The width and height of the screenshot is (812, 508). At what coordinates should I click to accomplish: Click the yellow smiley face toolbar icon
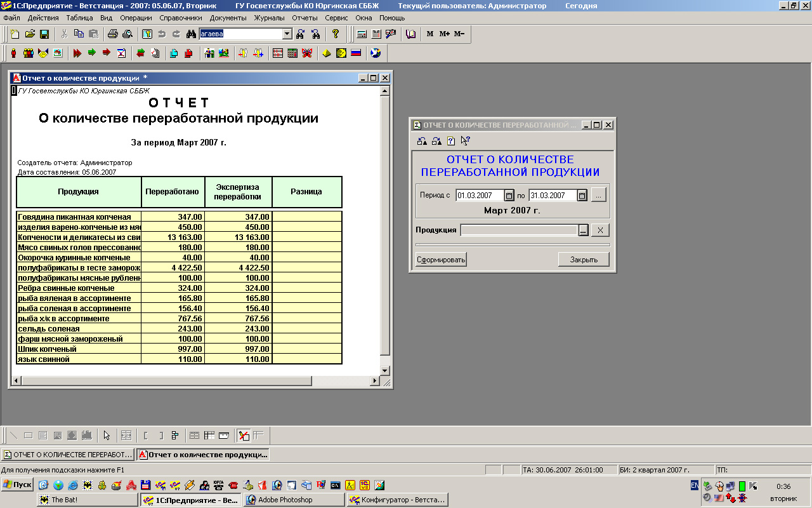click(x=341, y=53)
